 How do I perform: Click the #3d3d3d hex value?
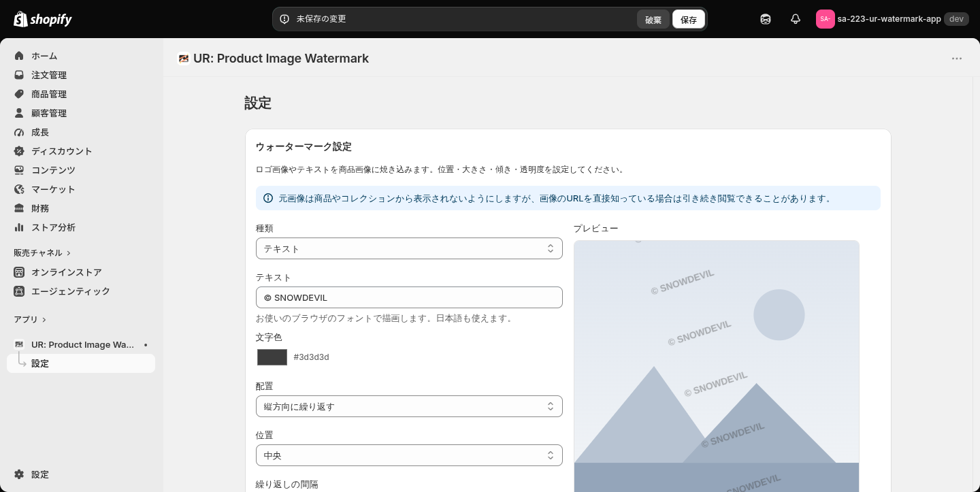[x=311, y=357]
